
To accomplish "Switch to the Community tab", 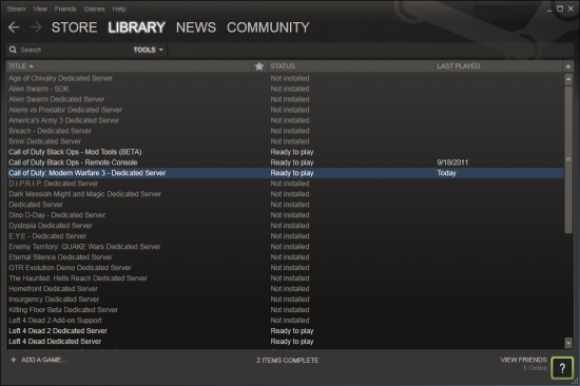I will pos(268,27).
